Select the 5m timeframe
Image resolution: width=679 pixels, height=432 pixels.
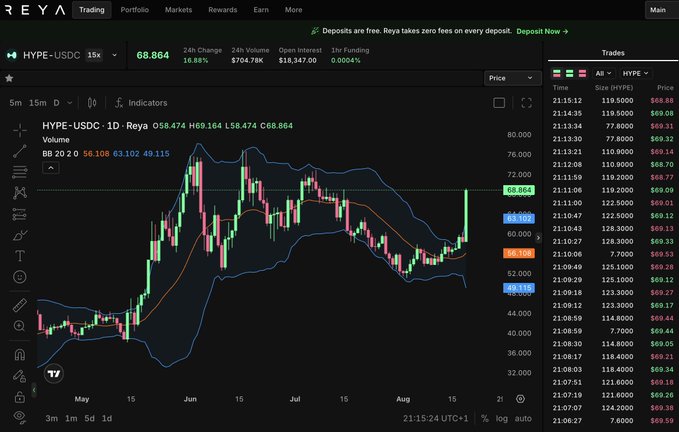pos(16,103)
